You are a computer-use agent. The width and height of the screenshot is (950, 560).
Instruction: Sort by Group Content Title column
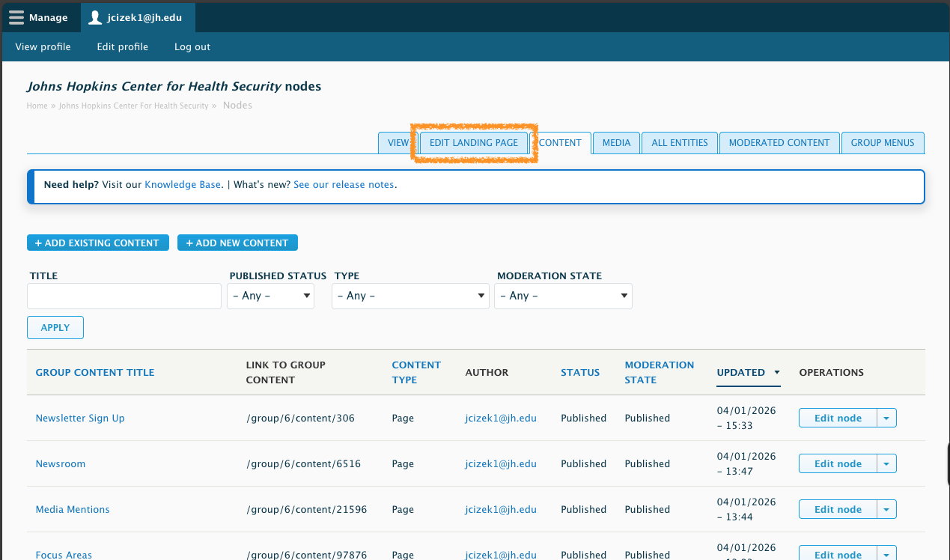[95, 372]
